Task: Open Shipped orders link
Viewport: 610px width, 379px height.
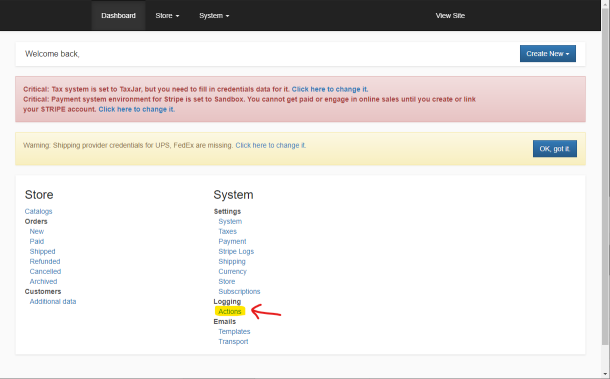Action: click(x=42, y=251)
